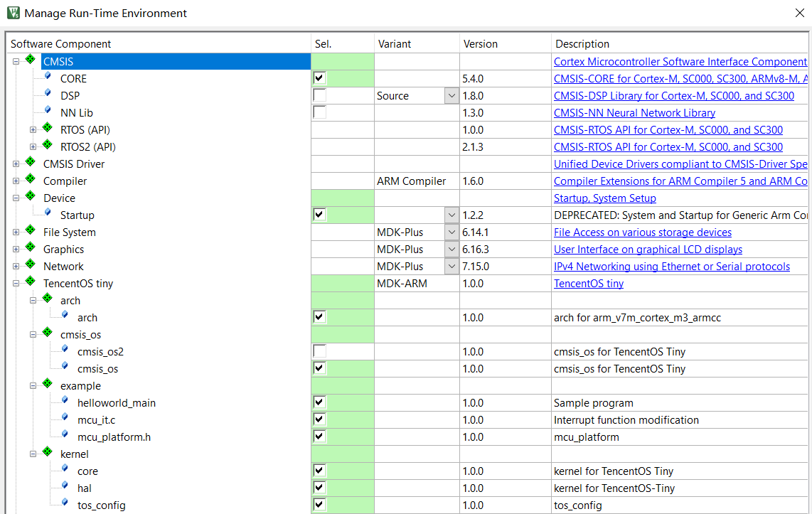This screenshot has height=514, width=812.
Task: Open the Cortex Microcontroller Software Interface link
Action: 680,62
